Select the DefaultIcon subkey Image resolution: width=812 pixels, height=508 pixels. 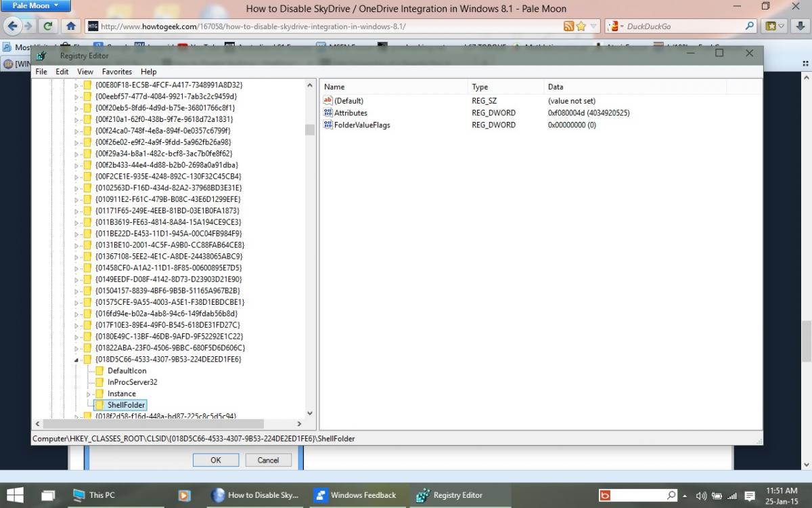coord(127,371)
